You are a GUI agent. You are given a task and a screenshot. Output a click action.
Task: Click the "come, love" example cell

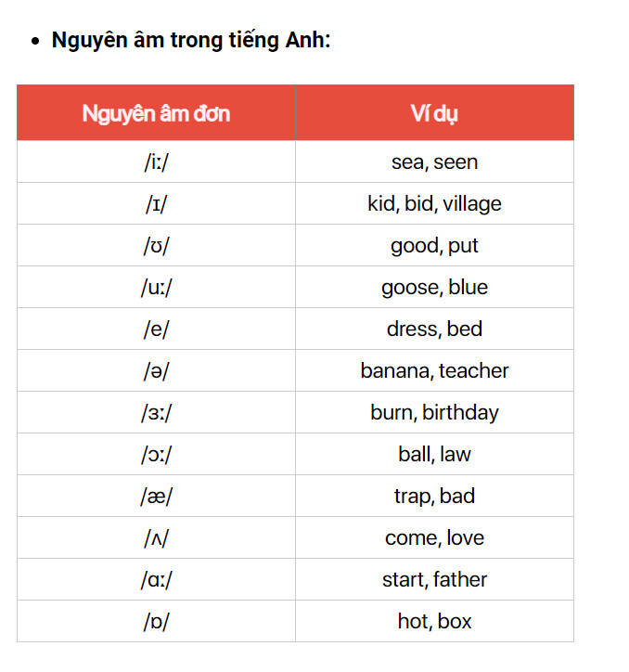tap(434, 538)
